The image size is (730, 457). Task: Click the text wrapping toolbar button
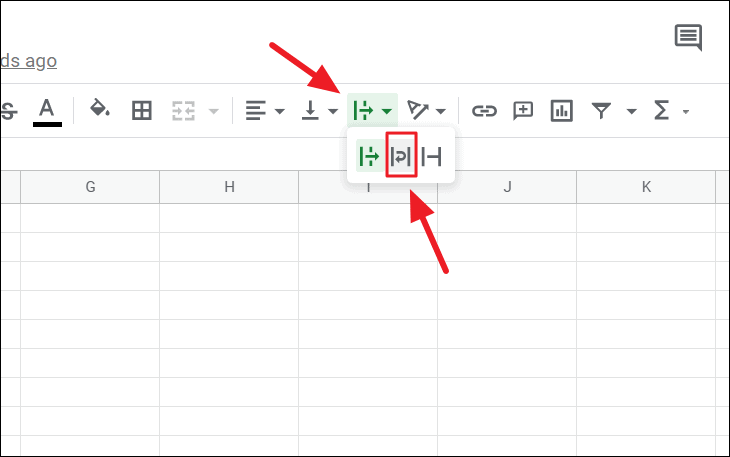pos(372,110)
